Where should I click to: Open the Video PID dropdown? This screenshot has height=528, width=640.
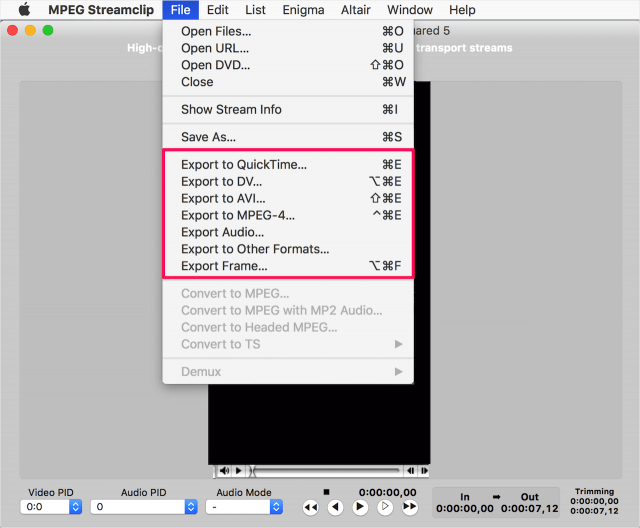51,507
